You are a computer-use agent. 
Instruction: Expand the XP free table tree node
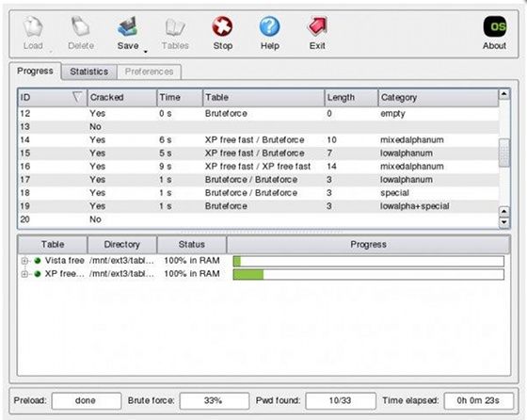coord(24,274)
